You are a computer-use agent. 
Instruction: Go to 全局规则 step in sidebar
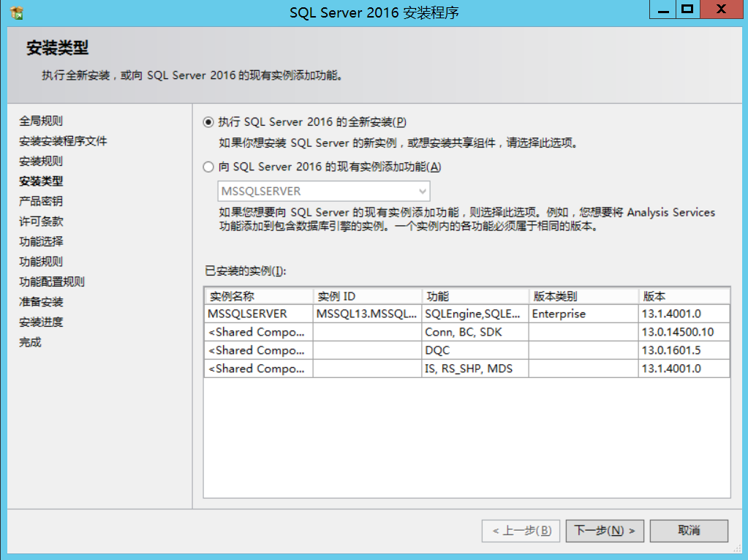pos(41,121)
